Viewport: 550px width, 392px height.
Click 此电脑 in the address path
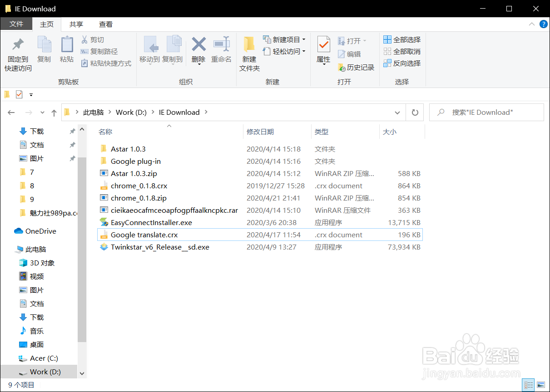click(93, 113)
